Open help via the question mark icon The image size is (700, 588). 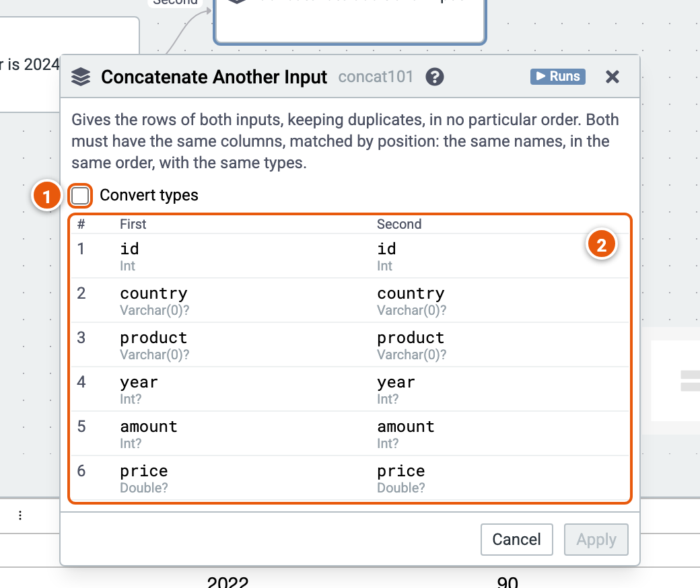pyautogui.click(x=434, y=77)
